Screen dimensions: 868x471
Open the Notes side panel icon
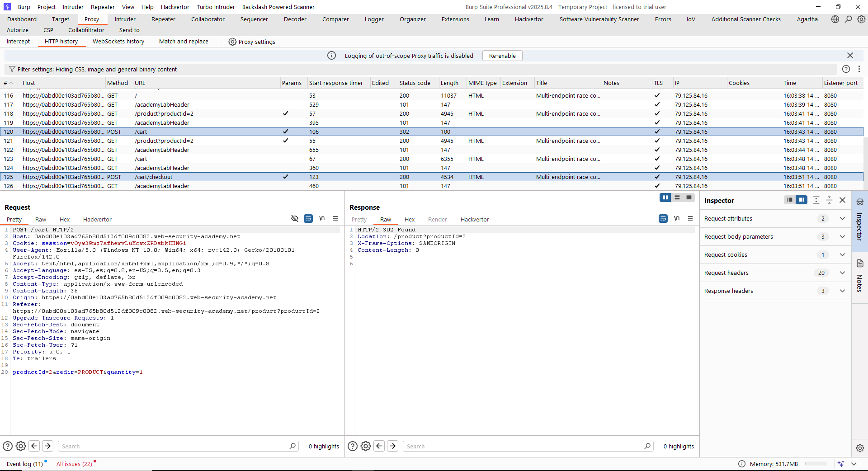coord(859,264)
